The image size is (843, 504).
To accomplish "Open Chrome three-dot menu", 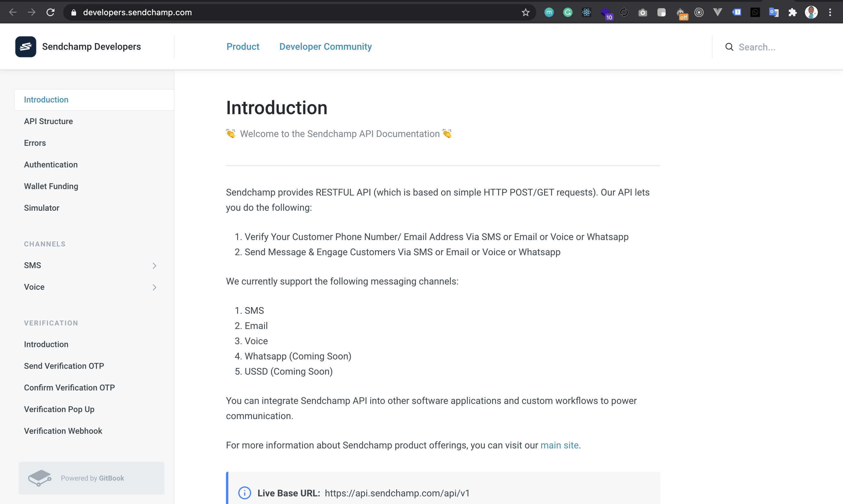I will click(830, 13).
